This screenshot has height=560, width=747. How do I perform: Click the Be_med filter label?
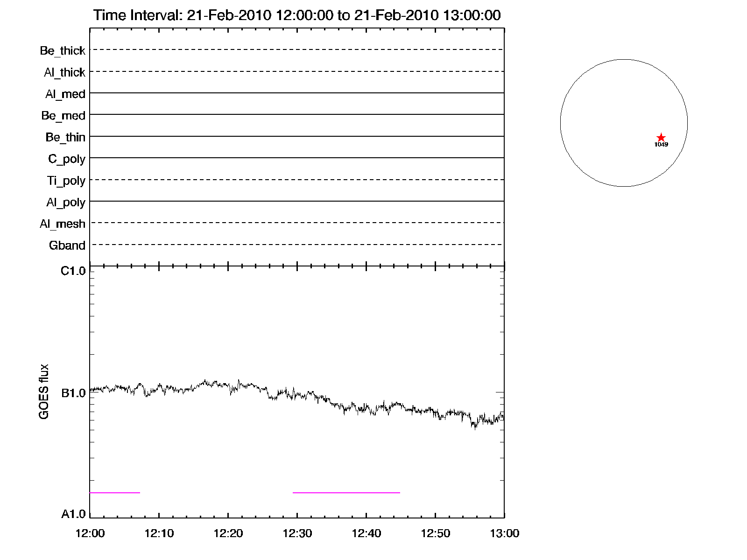63,116
